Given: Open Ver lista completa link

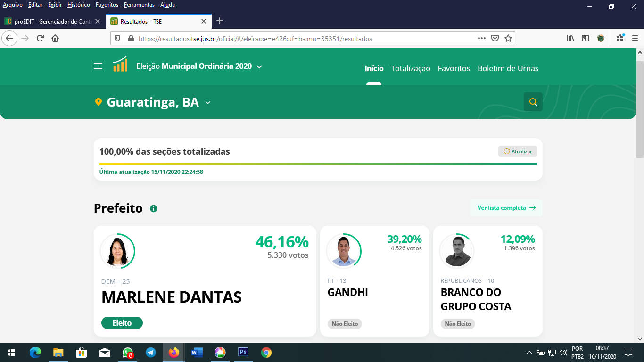Looking at the screenshot, I should 506,208.
